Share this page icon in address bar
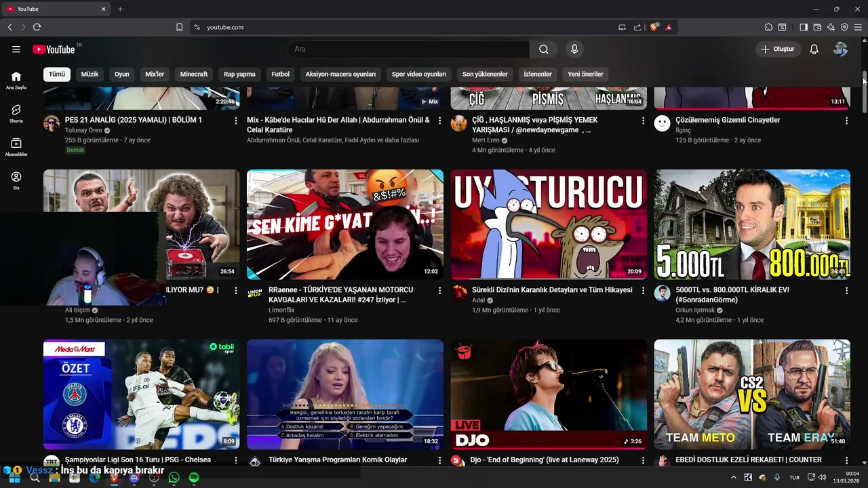The width and height of the screenshot is (868, 488). [x=637, y=27]
